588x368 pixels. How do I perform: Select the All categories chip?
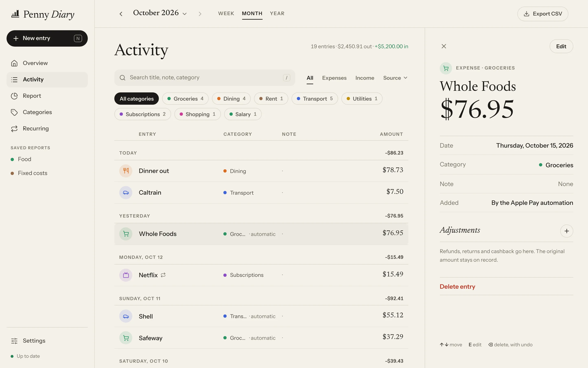(137, 99)
